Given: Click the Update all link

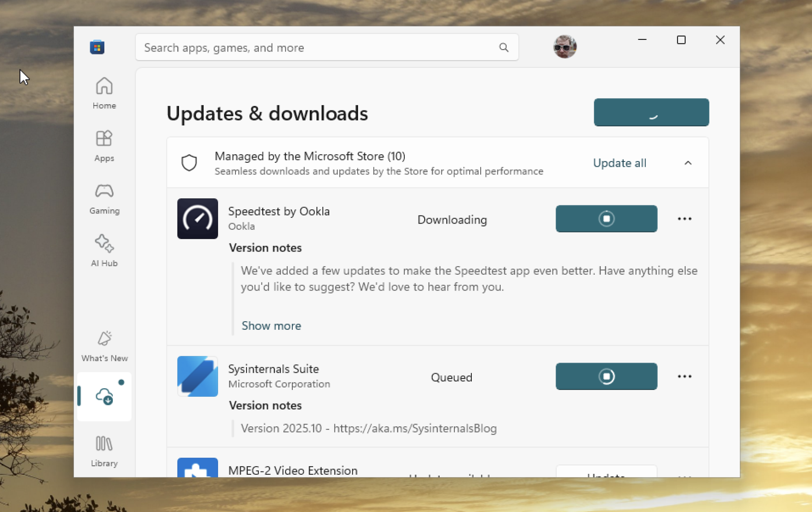Looking at the screenshot, I should pos(620,163).
